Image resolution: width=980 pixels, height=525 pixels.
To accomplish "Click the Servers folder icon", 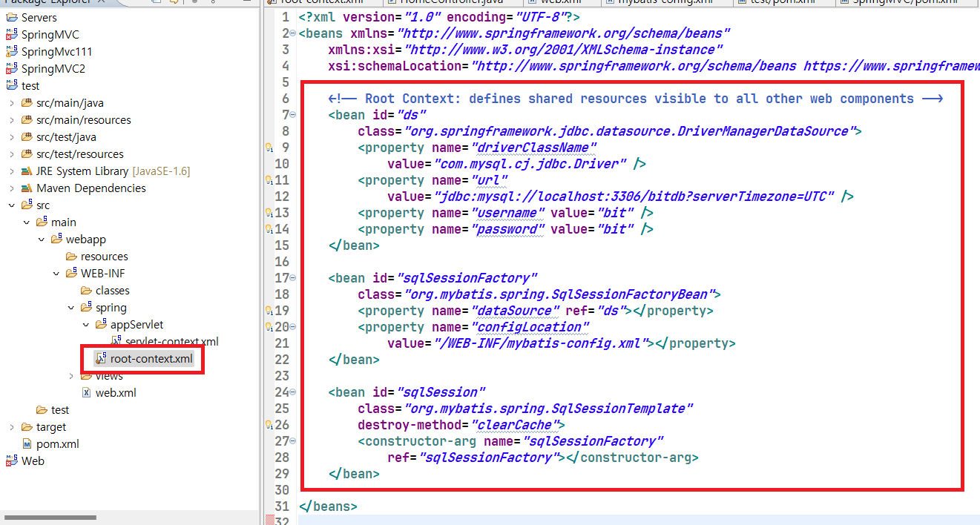I will 12,17.
